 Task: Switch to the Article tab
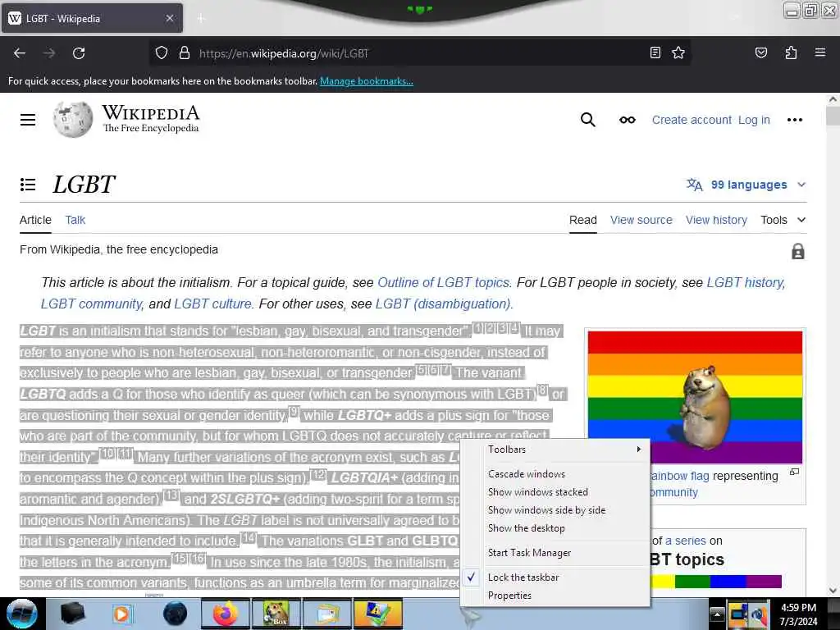35,220
